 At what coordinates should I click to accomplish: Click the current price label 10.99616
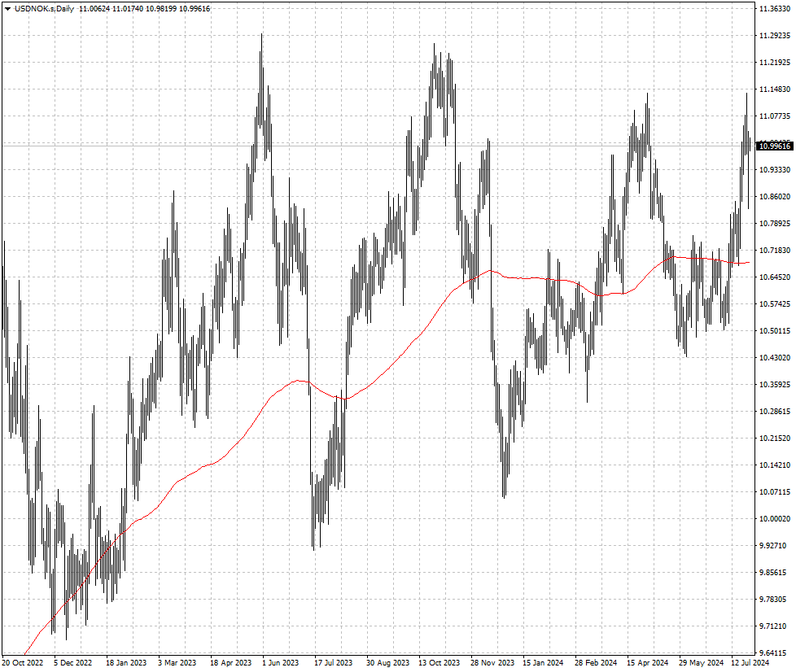pos(775,146)
